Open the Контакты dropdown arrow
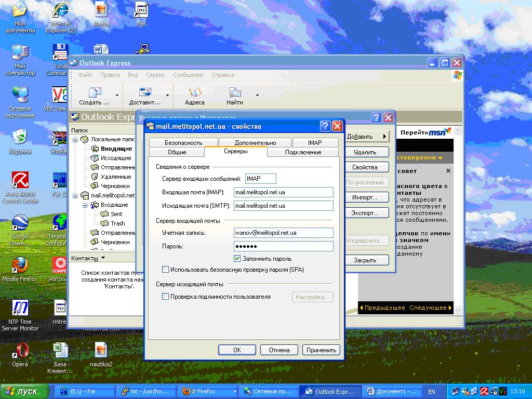 103,258
